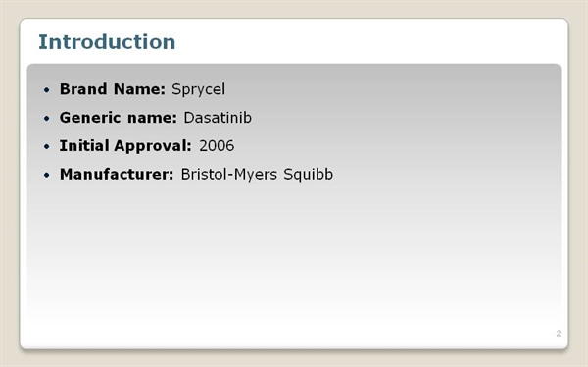Viewport: 588px width, 367px height.
Task: Select the bullet before Manufacturer
Action: (x=46, y=175)
